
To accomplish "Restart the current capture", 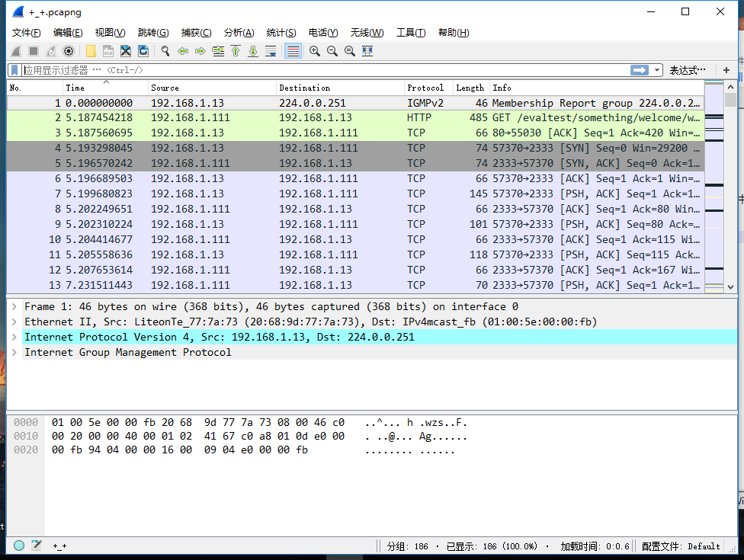I will point(51,51).
